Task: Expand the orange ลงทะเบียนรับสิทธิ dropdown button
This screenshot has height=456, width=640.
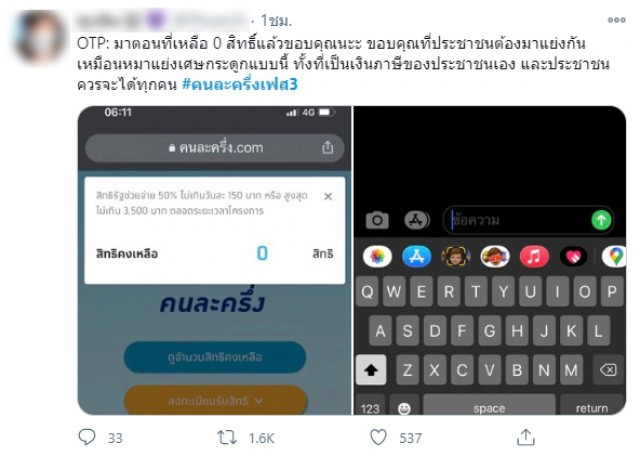Action: [215, 400]
